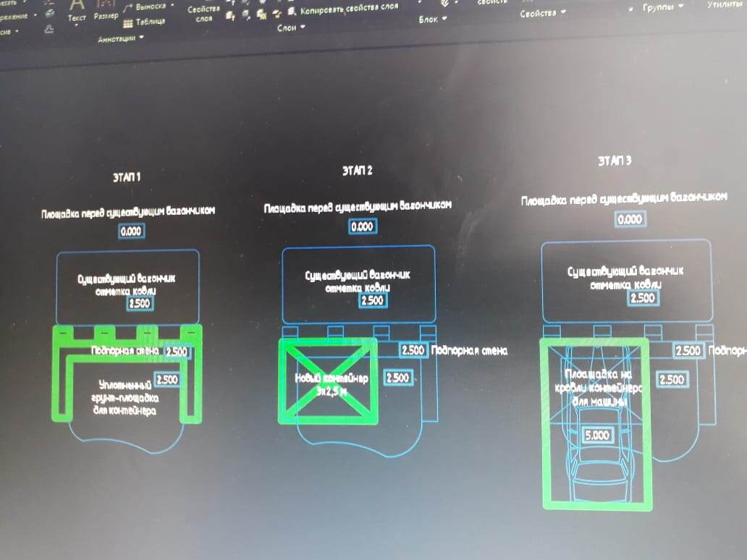The width and height of the screenshot is (747, 560).
Task: Select 'Площадка на кровли контейнера для машины' text
Action: [599, 388]
